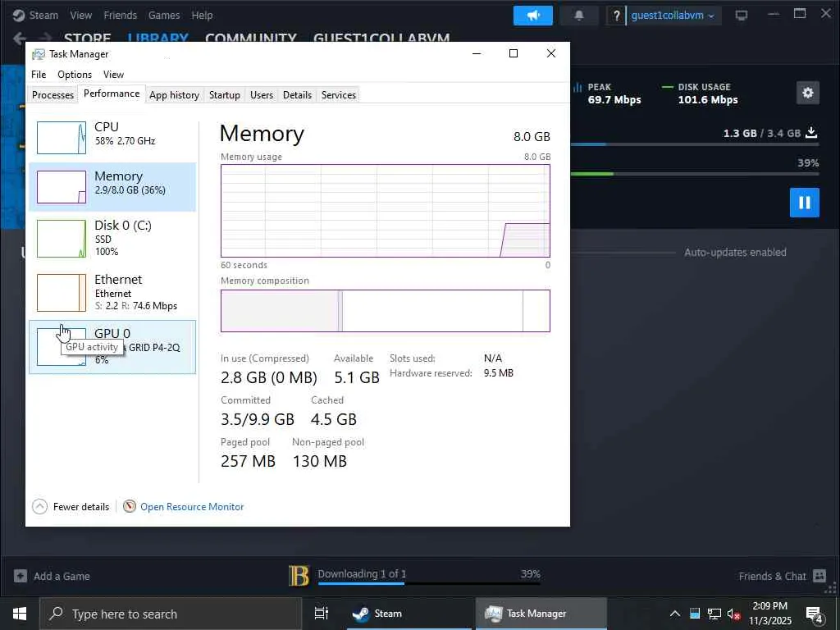This screenshot has width=840, height=630.
Task: Open Steam notifications bell
Action: (x=578, y=16)
